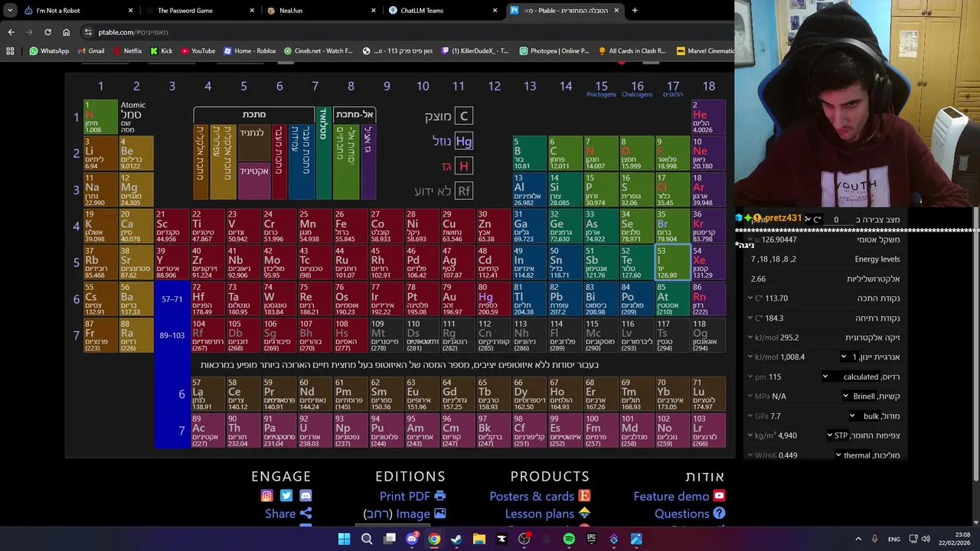Screen dimensions: 980x551
Task: Click the Share link
Action: pos(289,514)
